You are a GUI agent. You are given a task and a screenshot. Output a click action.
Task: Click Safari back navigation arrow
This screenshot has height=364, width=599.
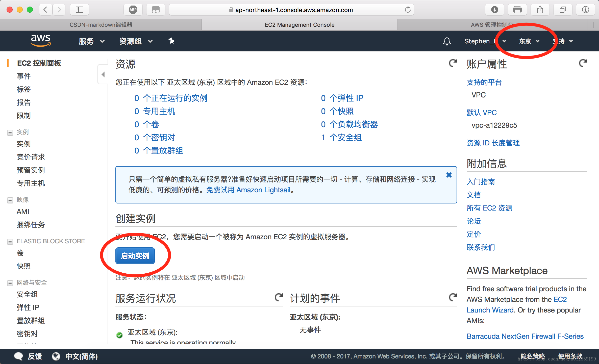click(46, 10)
